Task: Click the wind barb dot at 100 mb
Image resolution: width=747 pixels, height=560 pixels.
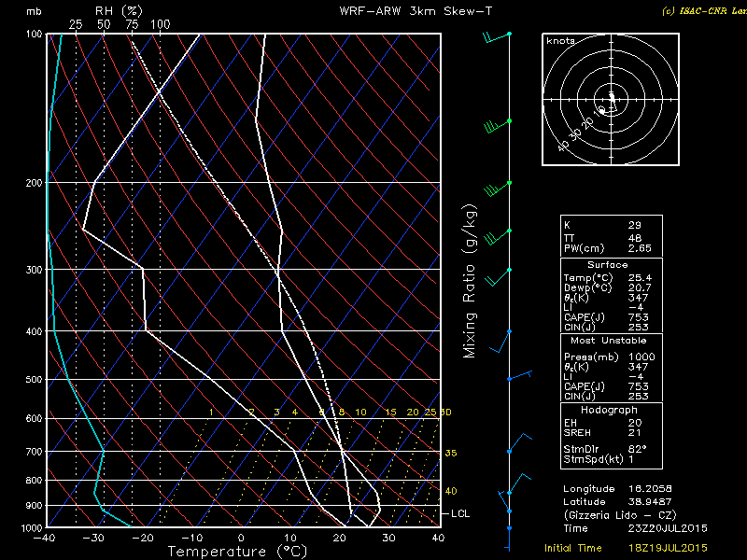Action: [x=509, y=34]
